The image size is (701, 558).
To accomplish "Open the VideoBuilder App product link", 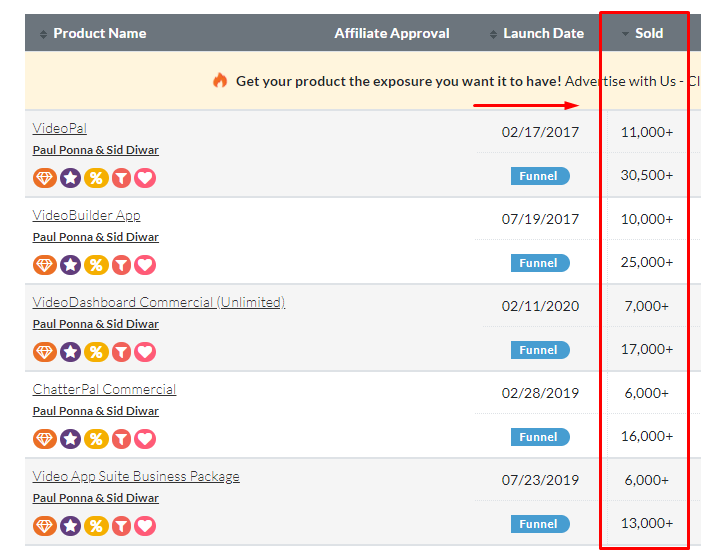I will (x=86, y=216).
